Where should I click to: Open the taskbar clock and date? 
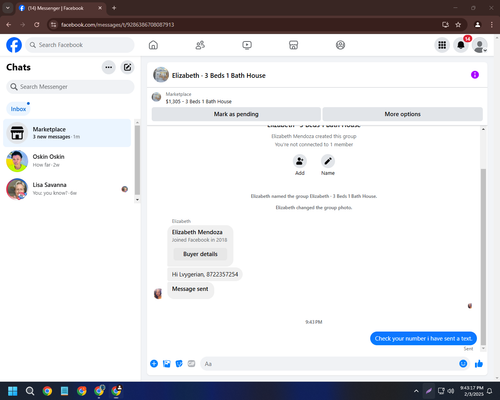(x=472, y=391)
